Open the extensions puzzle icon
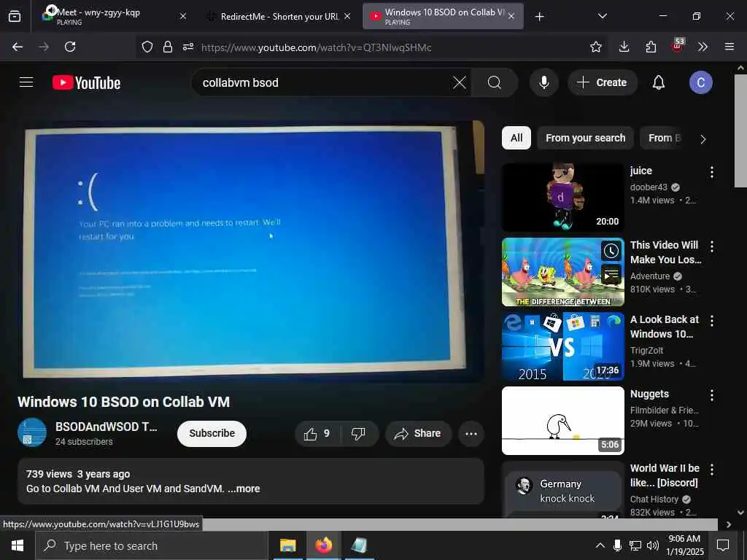 (651, 47)
